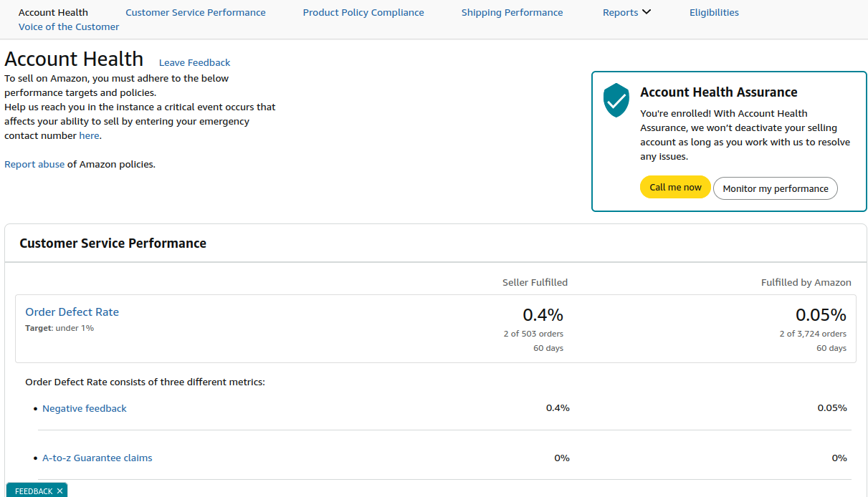Image resolution: width=868 pixels, height=497 pixels.
Task: Click the '2 of 503 orders' text
Action: pos(534,334)
